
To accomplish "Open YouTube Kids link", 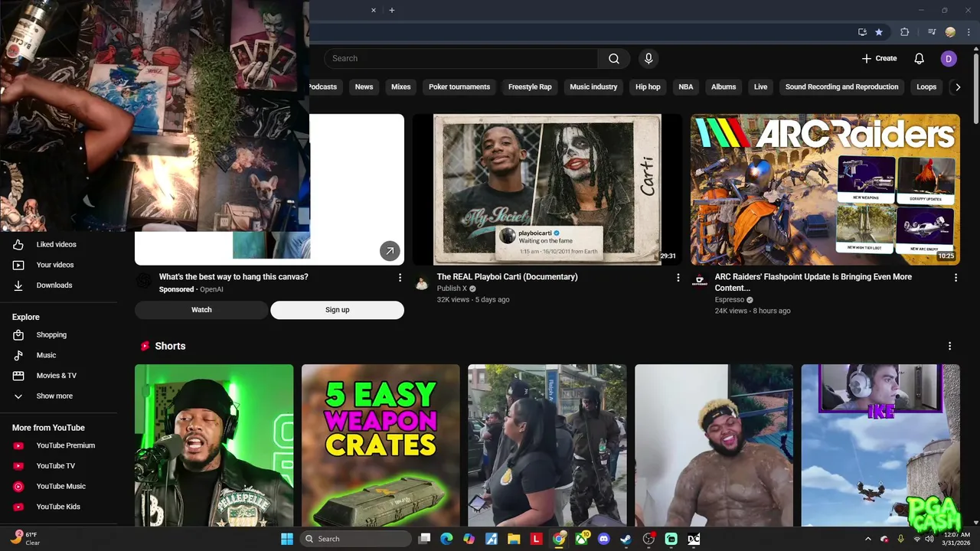I will tap(59, 507).
